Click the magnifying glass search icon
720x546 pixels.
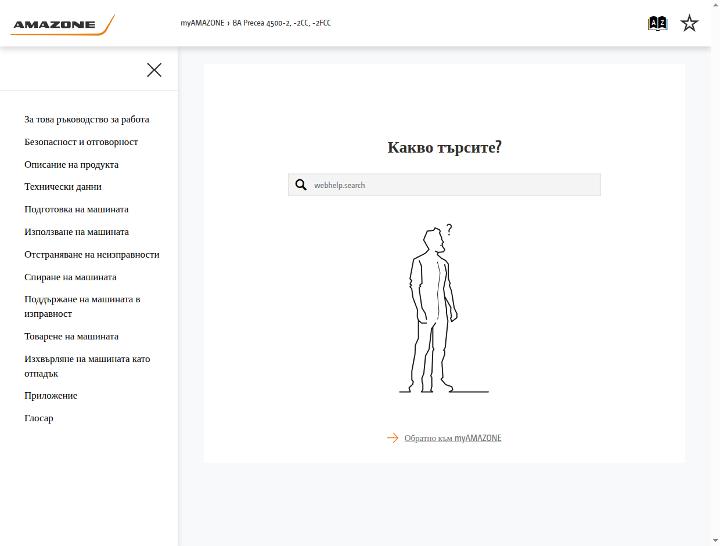[301, 185]
